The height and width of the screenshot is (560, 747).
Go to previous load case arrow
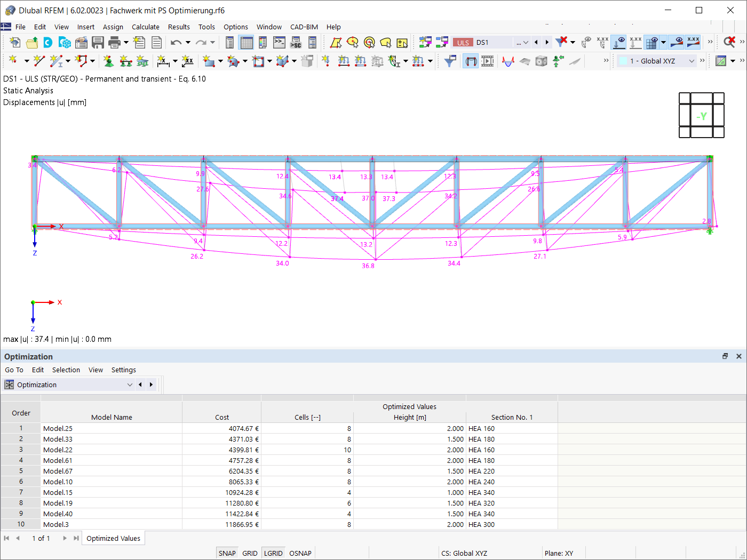point(536,42)
